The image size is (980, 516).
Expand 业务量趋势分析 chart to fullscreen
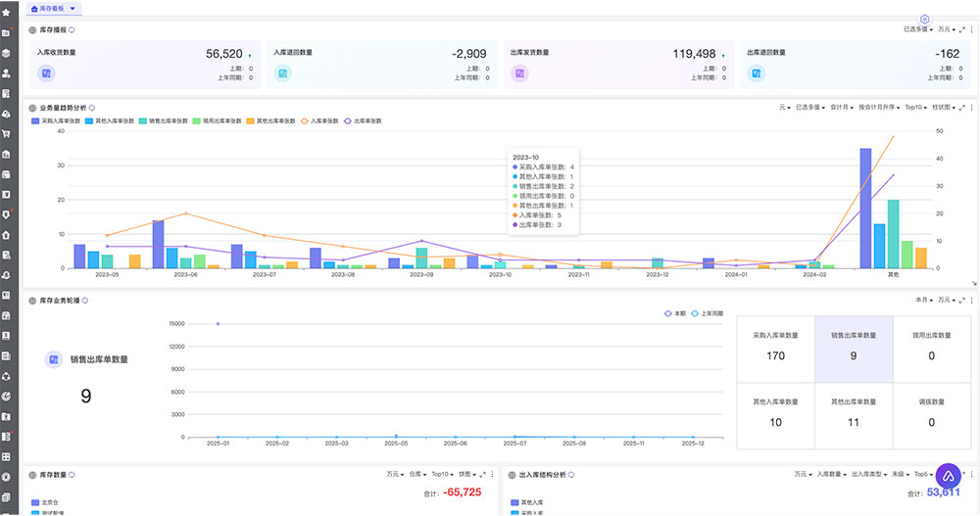pos(962,107)
